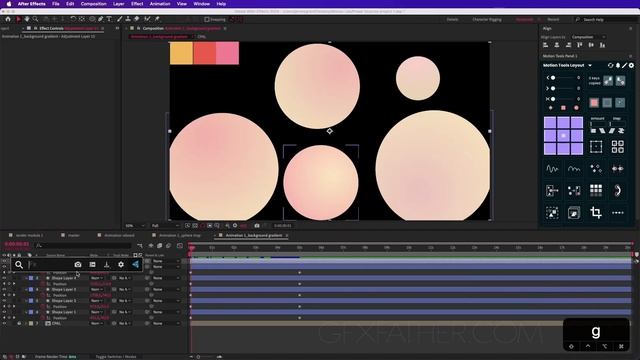Click the snapshot camera icon below viewer
This screenshot has width=640, height=360.
(x=257, y=225)
